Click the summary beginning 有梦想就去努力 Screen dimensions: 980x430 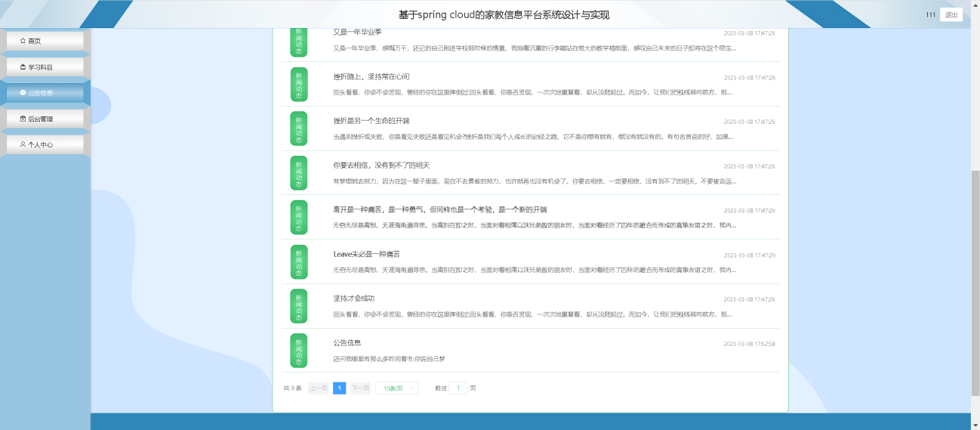(535, 181)
